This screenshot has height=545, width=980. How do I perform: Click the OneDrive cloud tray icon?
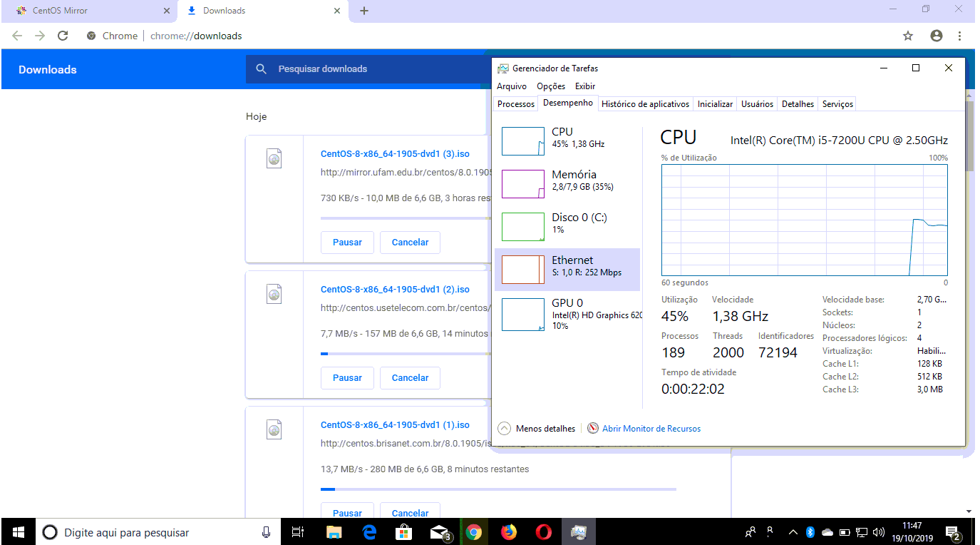click(x=827, y=532)
